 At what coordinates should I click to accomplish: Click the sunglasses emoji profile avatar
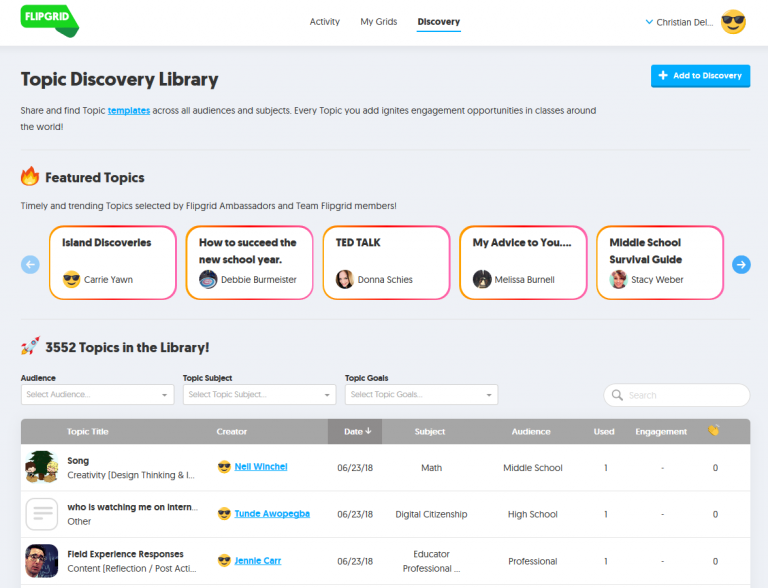pos(733,22)
